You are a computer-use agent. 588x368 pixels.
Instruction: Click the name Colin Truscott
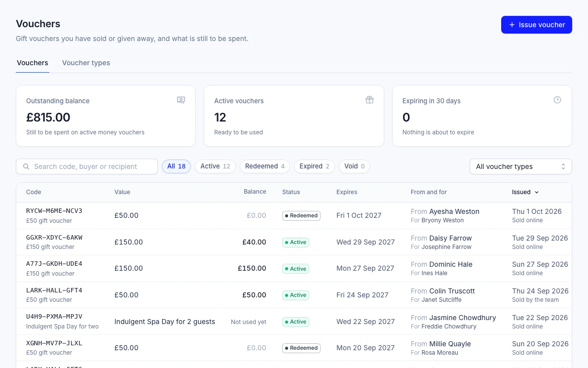point(452,291)
